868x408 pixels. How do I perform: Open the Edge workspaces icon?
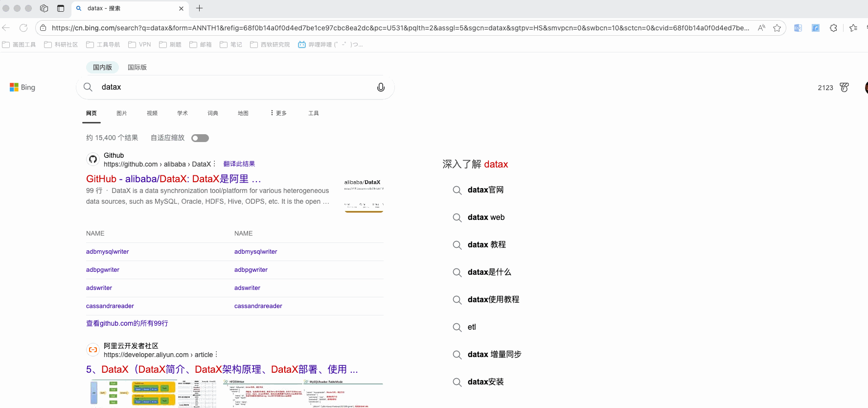point(44,8)
